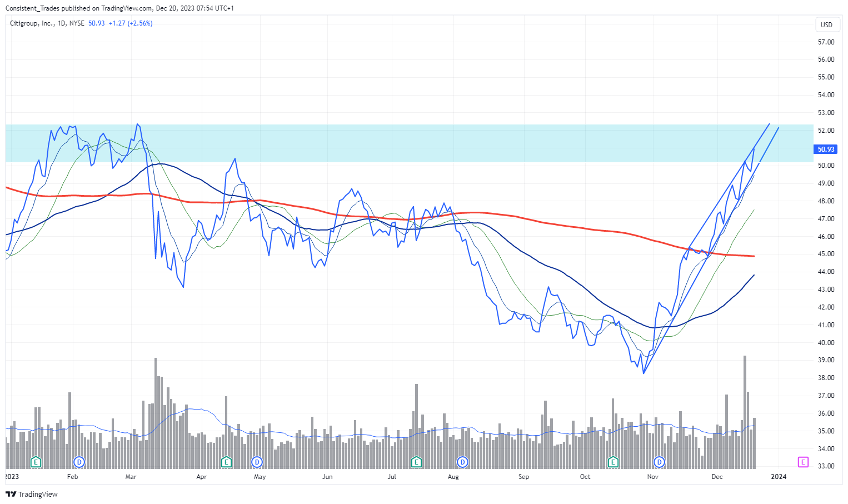Image resolution: width=848 pixels, height=504 pixels.
Task: Click the +1.27 (+2.56%) change value
Action: [131, 23]
